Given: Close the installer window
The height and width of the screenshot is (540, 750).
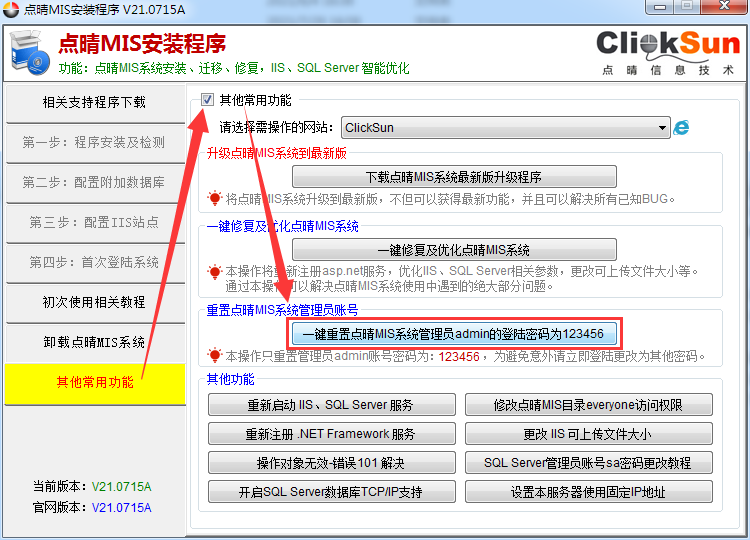Looking at the screenshot, I should [726, 7].
